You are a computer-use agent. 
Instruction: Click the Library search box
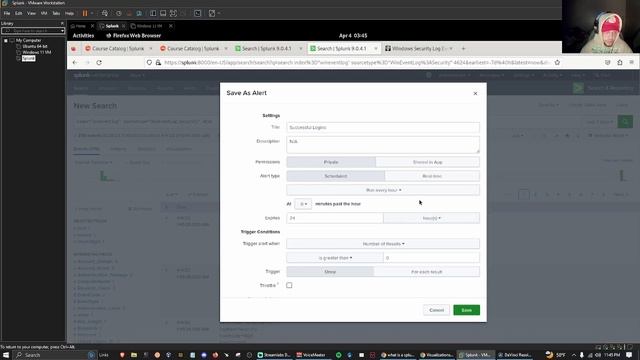[33, 31]
